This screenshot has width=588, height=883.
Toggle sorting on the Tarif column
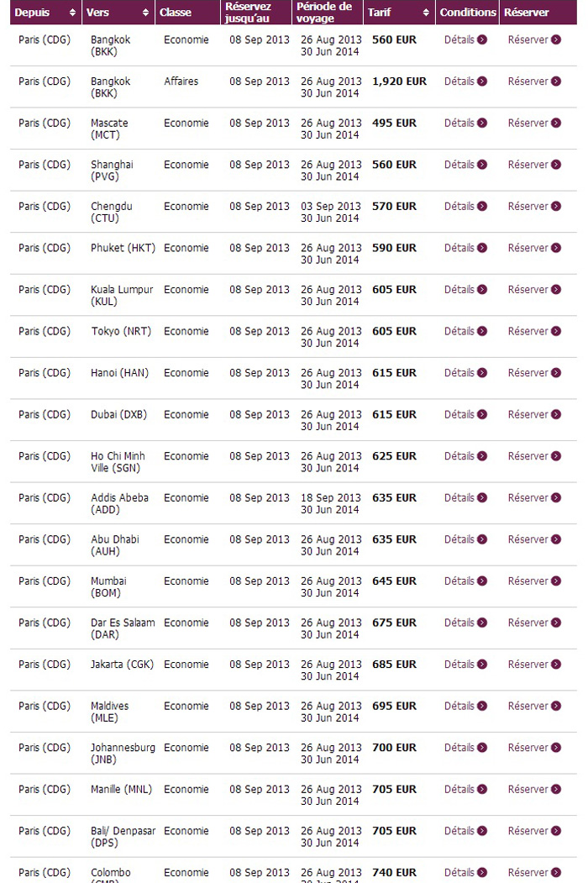click(x=426, y=13)
